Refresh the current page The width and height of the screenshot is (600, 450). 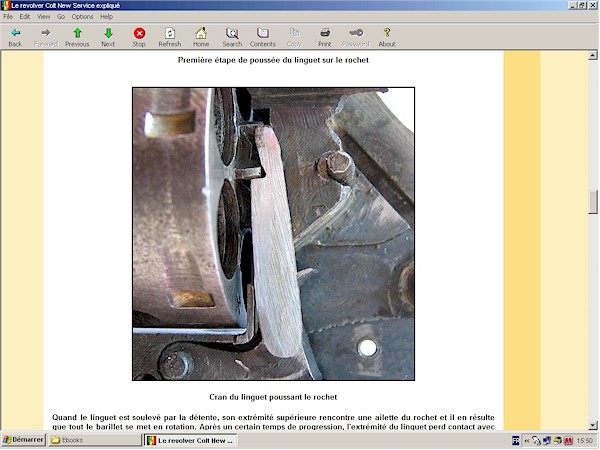click(x=170, y=37)
